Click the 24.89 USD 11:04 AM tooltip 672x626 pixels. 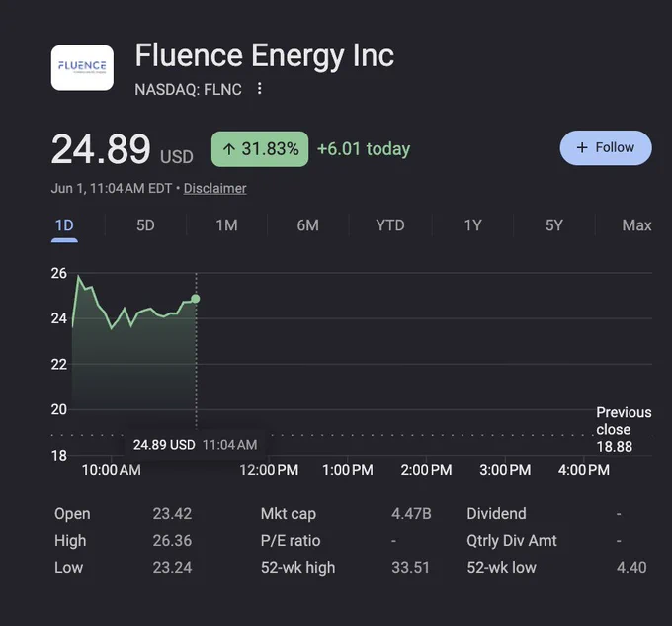(x=195, y=445)
